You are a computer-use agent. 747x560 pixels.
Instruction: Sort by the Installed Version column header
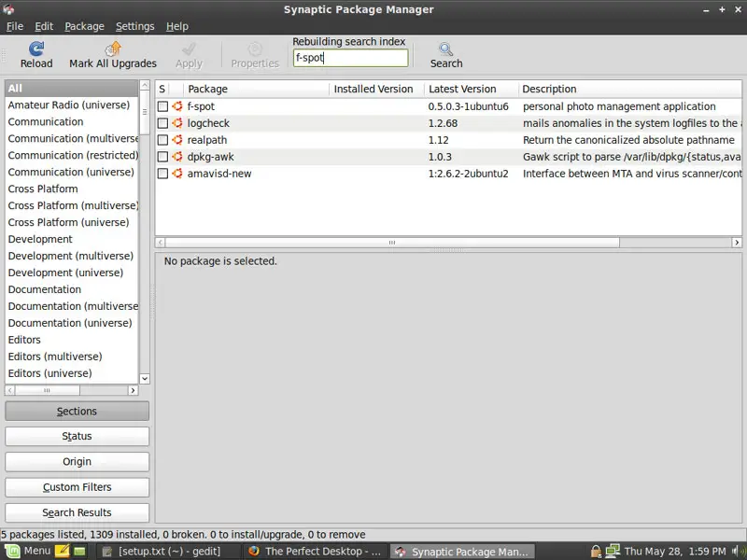376,89
